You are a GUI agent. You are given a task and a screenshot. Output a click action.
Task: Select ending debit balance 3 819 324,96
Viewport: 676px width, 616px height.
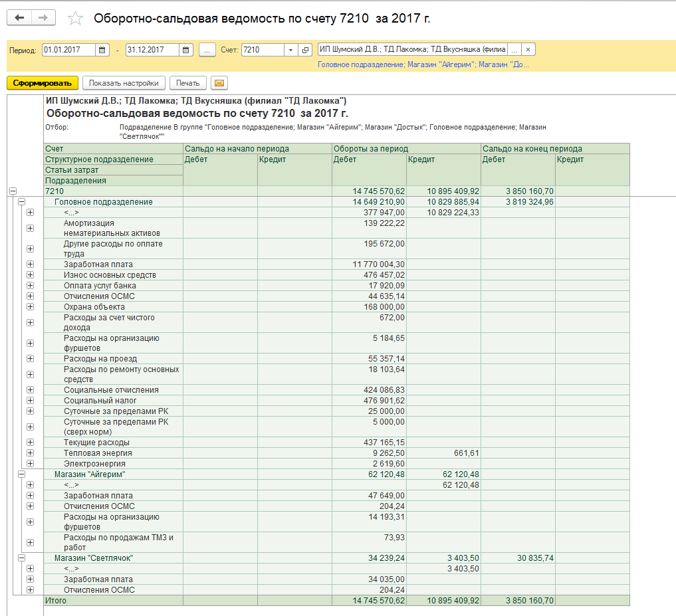tap(518, 202)
